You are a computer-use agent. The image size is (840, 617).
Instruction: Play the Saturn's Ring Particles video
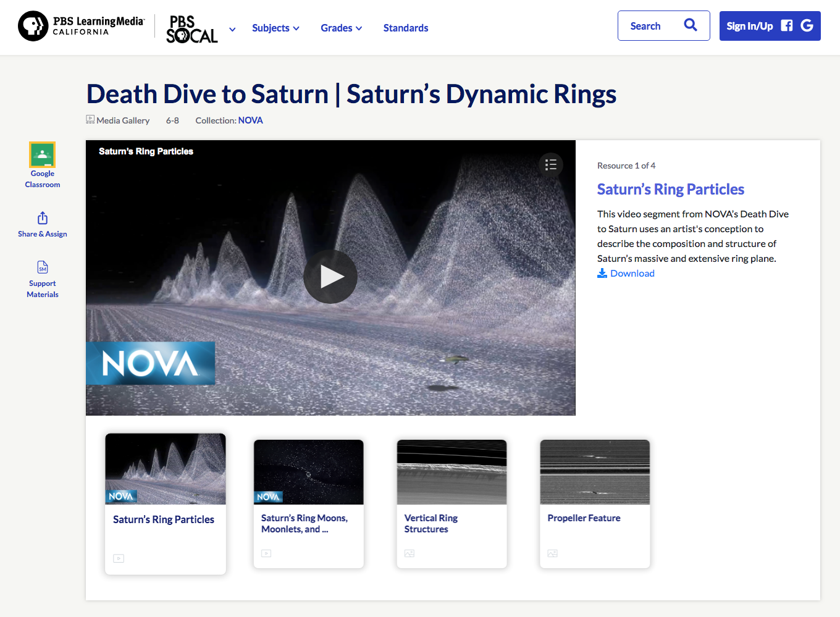[330, 277]
